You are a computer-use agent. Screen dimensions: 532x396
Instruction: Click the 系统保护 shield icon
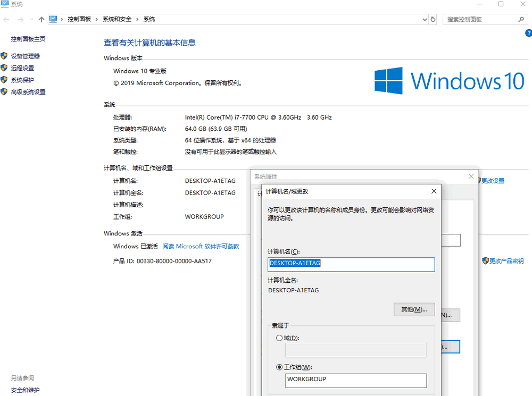(x=4, y=80)
